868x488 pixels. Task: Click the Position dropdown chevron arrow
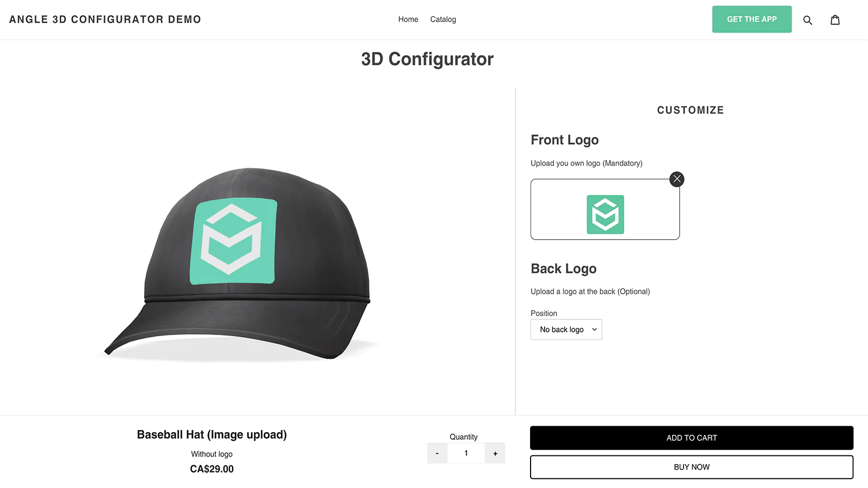(593, 329)
